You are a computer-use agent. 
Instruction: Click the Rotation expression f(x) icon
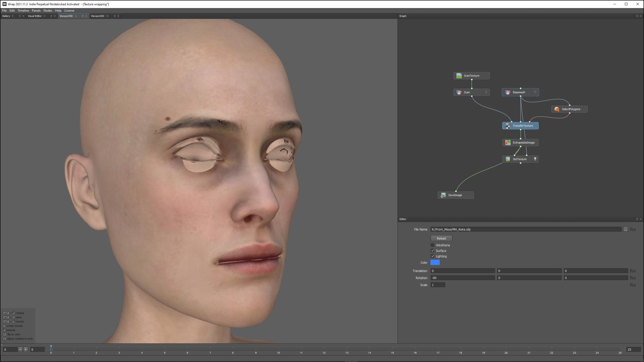pos(633,278)
